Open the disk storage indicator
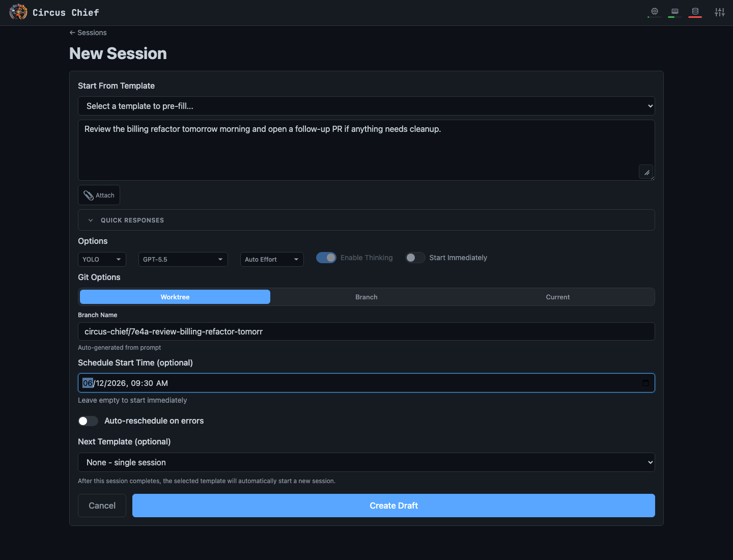The height and width of the screenshot is (560, 733). point(695,12)
